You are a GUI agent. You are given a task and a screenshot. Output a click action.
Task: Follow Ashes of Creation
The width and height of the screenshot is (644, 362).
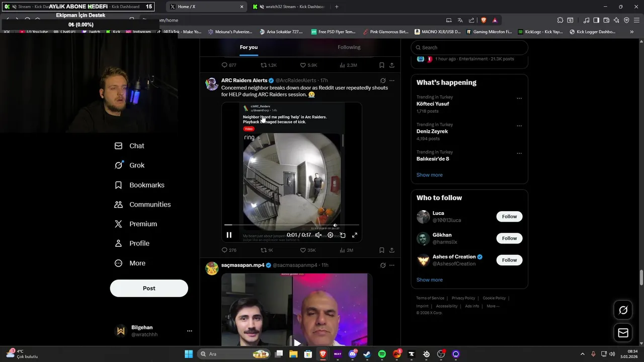coord(509,260)
